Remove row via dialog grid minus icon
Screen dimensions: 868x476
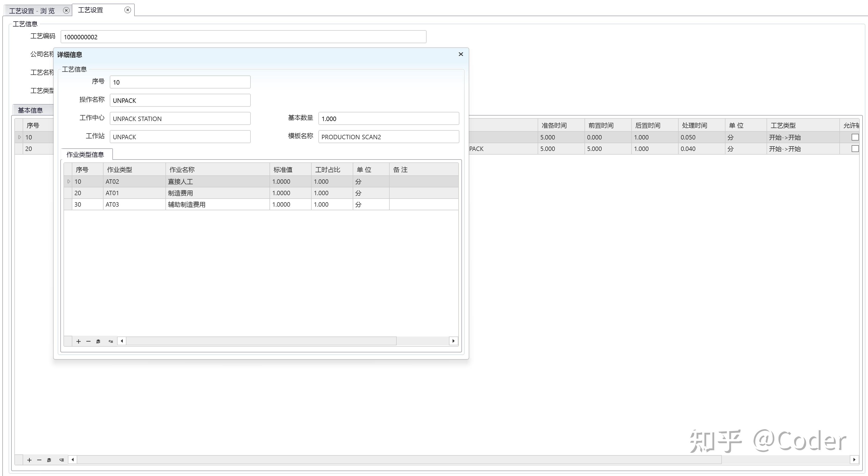coord(88,341)
